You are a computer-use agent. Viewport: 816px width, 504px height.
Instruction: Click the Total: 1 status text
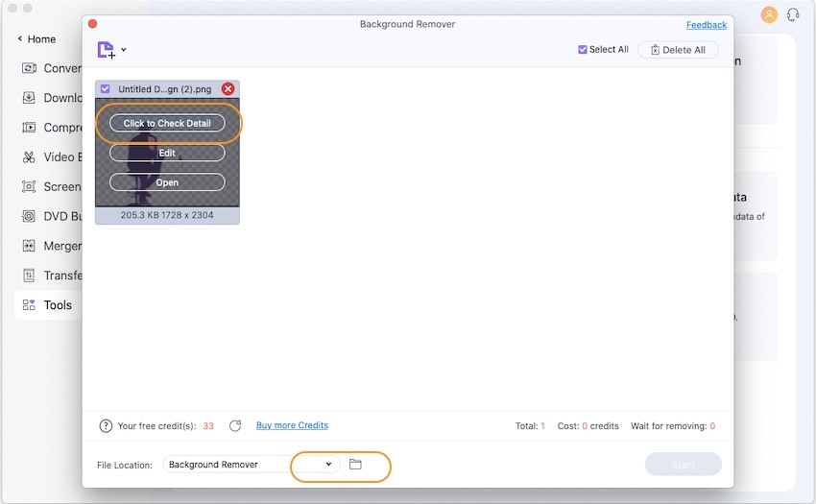tap(530, 426)
